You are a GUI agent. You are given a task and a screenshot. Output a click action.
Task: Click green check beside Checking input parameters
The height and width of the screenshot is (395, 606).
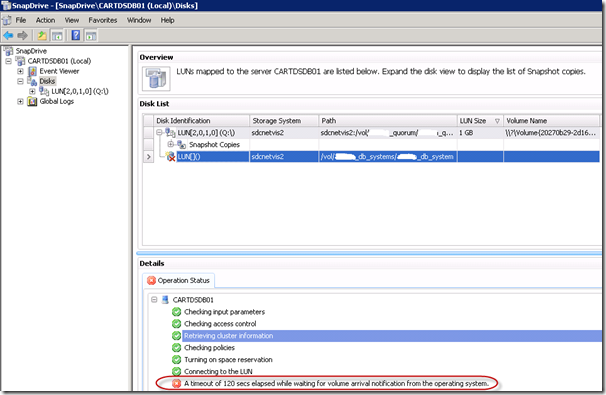pos(176,312)
